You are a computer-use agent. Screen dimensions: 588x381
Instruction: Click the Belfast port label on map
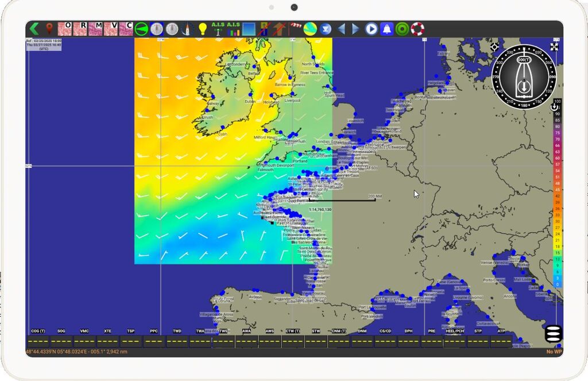pos(254,74)
